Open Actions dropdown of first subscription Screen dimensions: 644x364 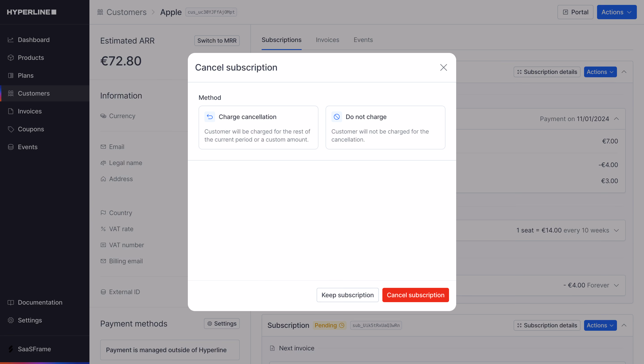point(600,72)
